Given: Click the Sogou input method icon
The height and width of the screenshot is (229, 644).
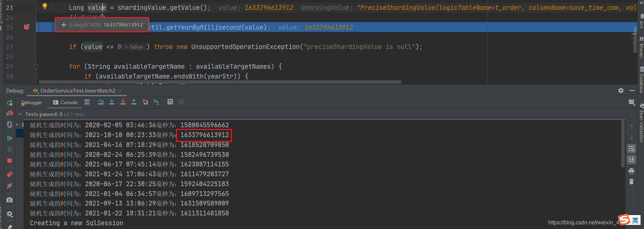Looking at the screenshot, I should (x=624, y=220).
